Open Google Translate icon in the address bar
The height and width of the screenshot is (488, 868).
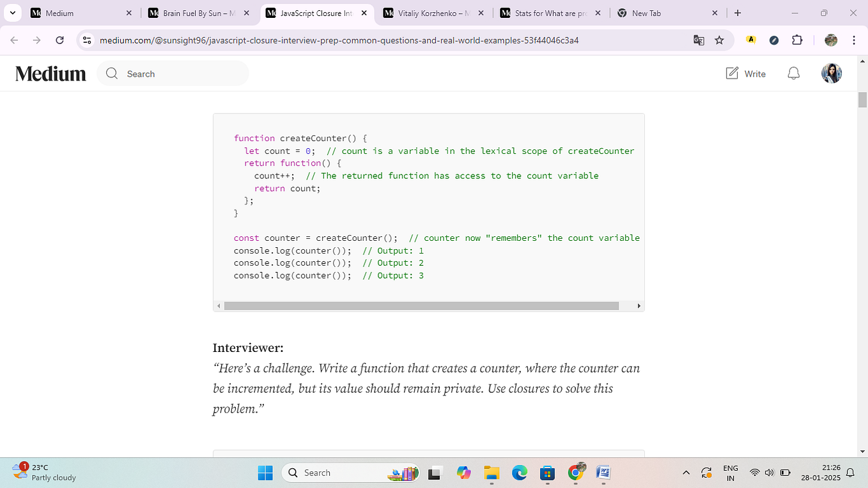point(699,40)
